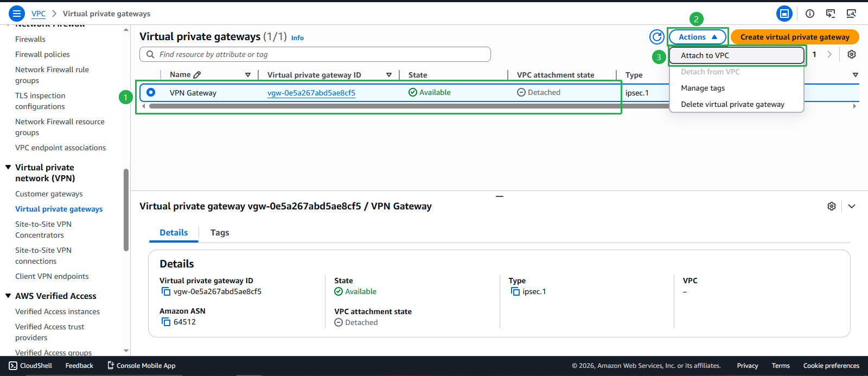Screen dimensions: 868x376
Task: Open the Terms footer link
Action: [x=781, y=366]
